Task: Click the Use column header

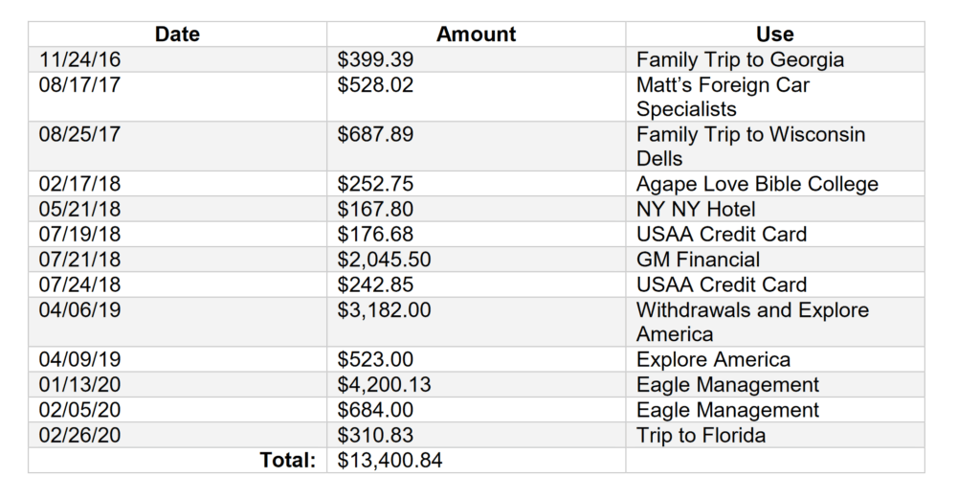Action: (775, 34)
